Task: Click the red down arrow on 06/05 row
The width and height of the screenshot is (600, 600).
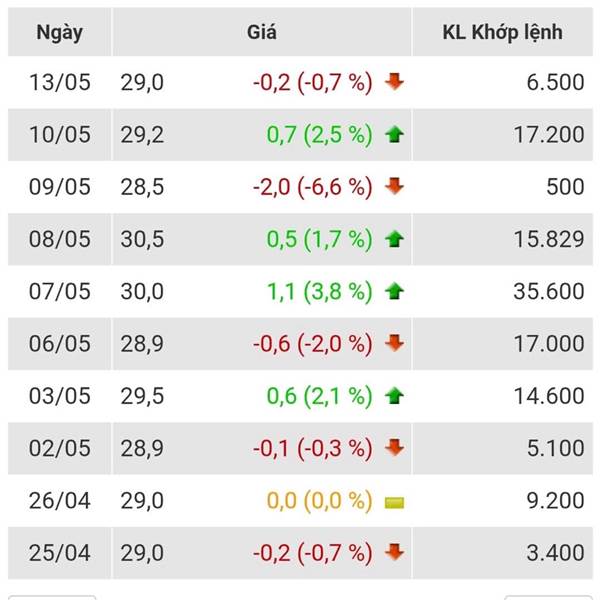Action: (394, 344)
